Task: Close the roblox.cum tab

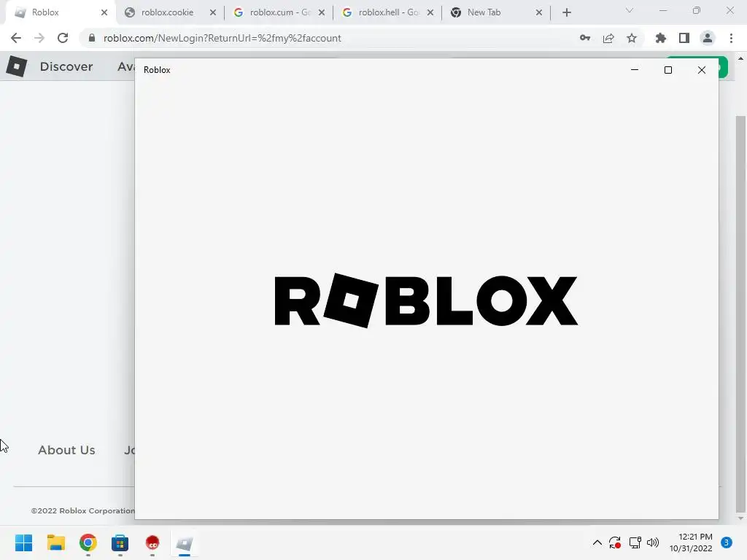Action: click(x=322, y=13)
